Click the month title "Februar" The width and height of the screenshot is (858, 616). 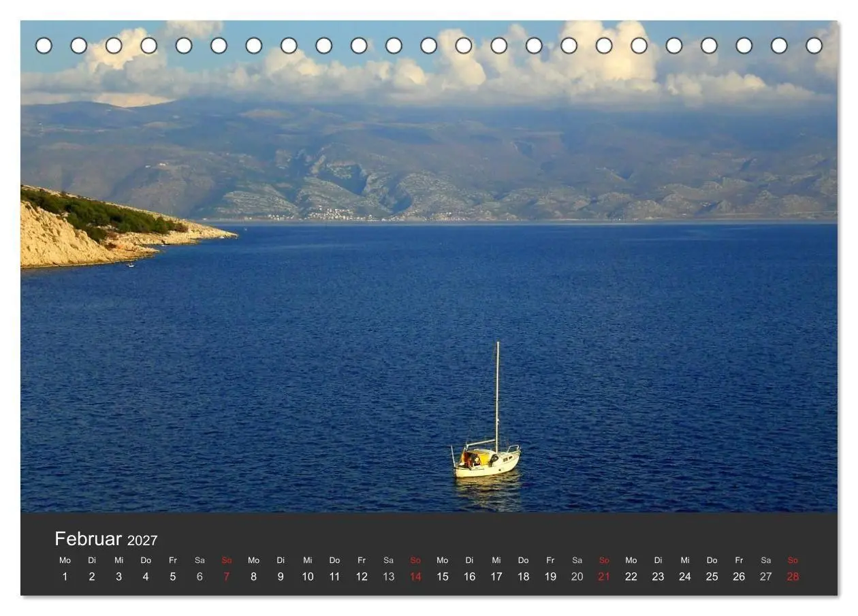(x=88, y=539)
